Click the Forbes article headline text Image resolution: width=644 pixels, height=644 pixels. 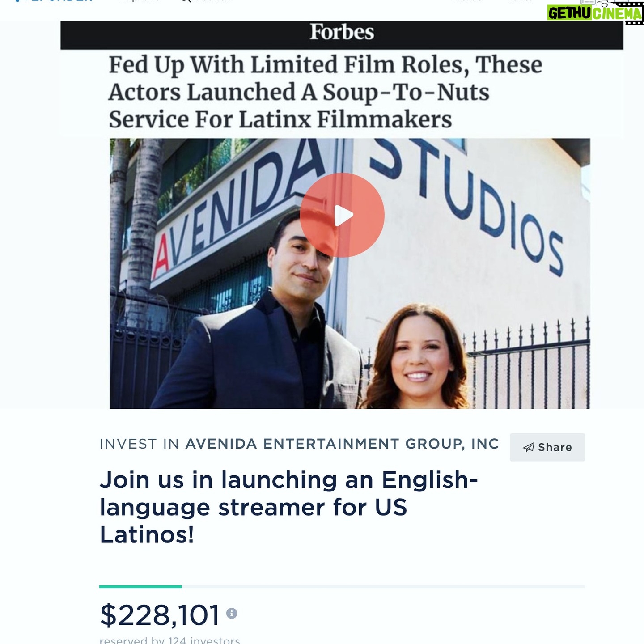coord(325,92)
